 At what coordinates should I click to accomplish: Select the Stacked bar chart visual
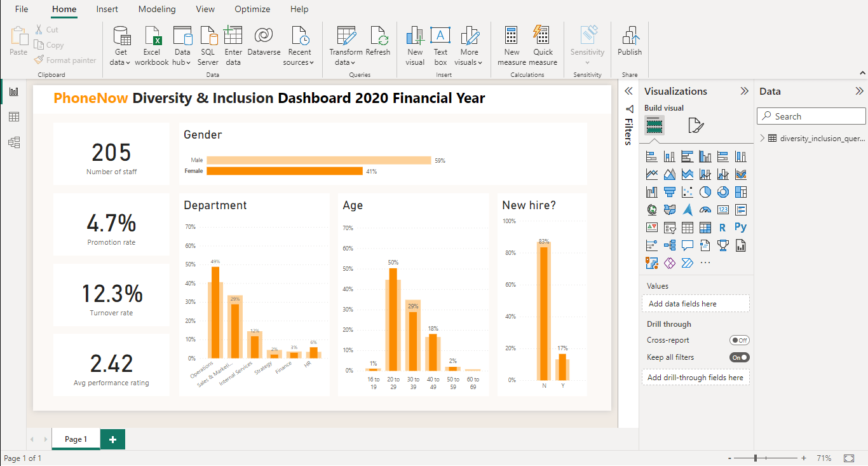[x=651, y=156]
